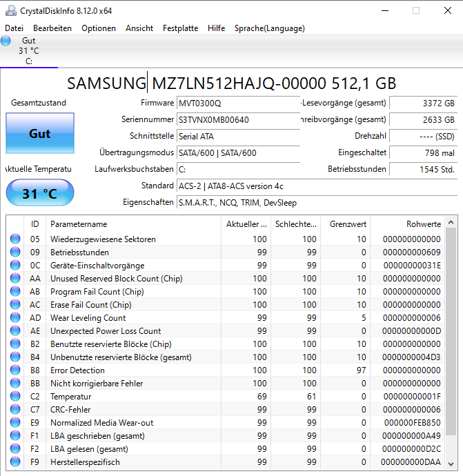Click the Standard field ACS-2 | ATA8-ACS

[317, 186]
